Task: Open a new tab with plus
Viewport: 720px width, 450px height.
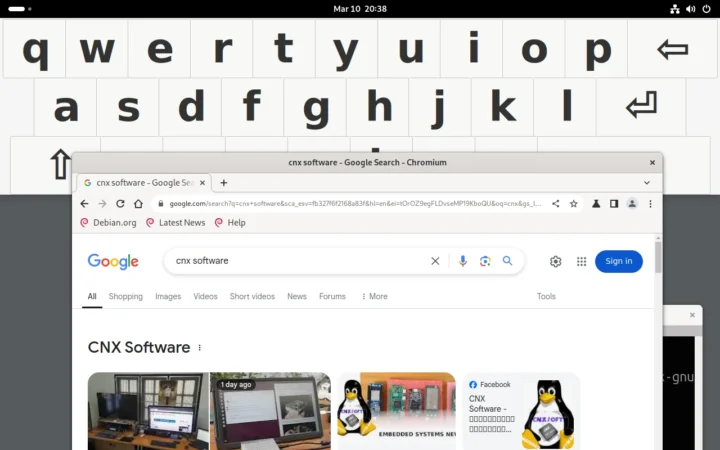Action: tap(224, 183)
